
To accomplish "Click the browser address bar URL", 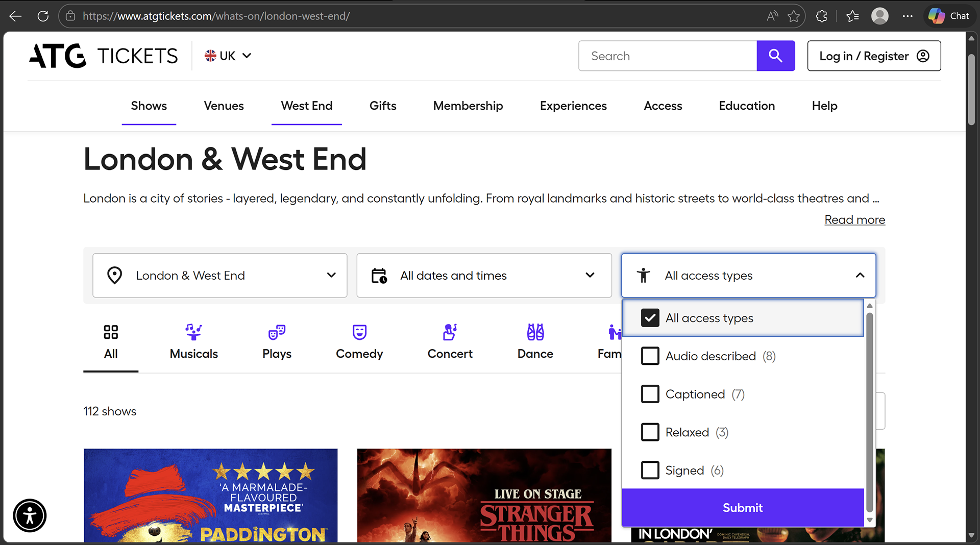I will 216,16.
